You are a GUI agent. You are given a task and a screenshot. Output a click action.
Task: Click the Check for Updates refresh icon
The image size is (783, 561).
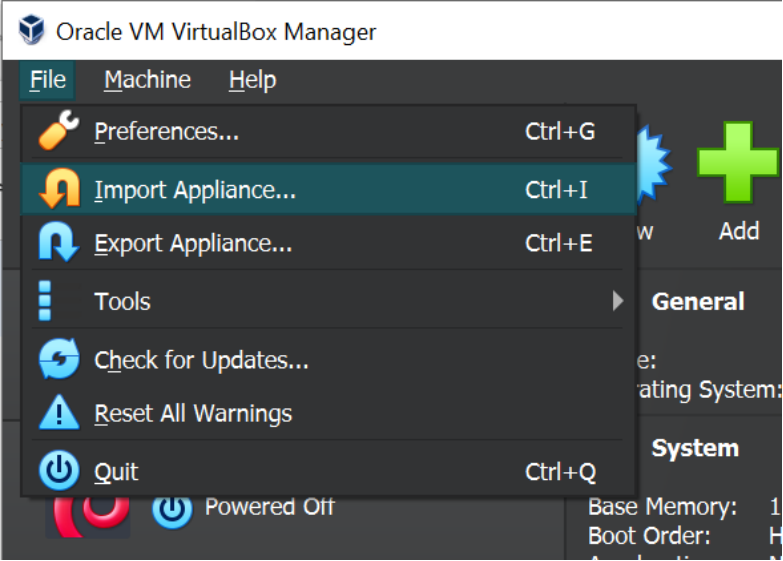click(x=59, y=359)
